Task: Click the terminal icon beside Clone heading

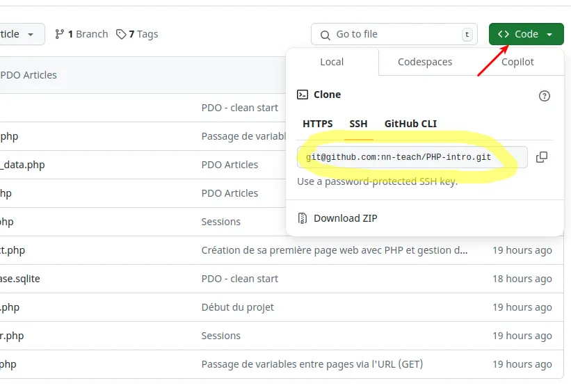Action: [x=303, y=95]
